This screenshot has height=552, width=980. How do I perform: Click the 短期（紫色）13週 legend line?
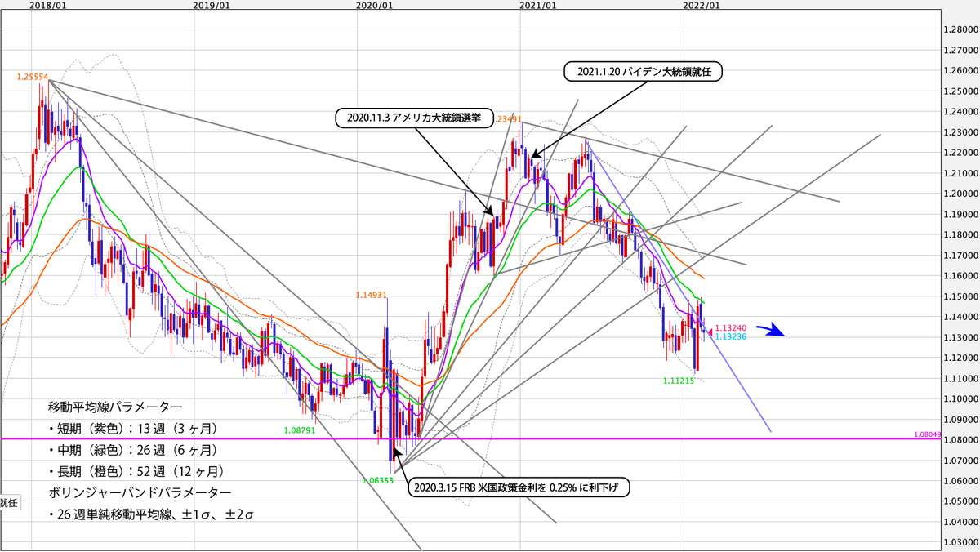coord(131,427)
